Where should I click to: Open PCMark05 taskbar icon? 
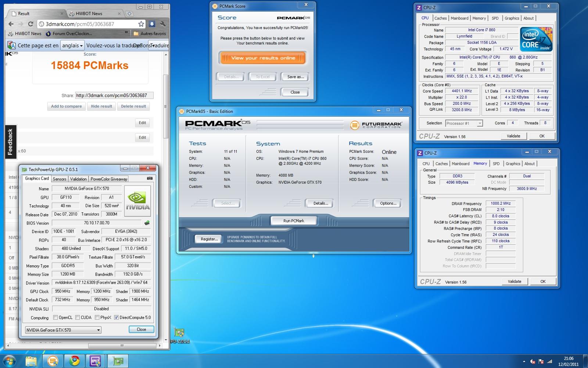click(53, 361)
